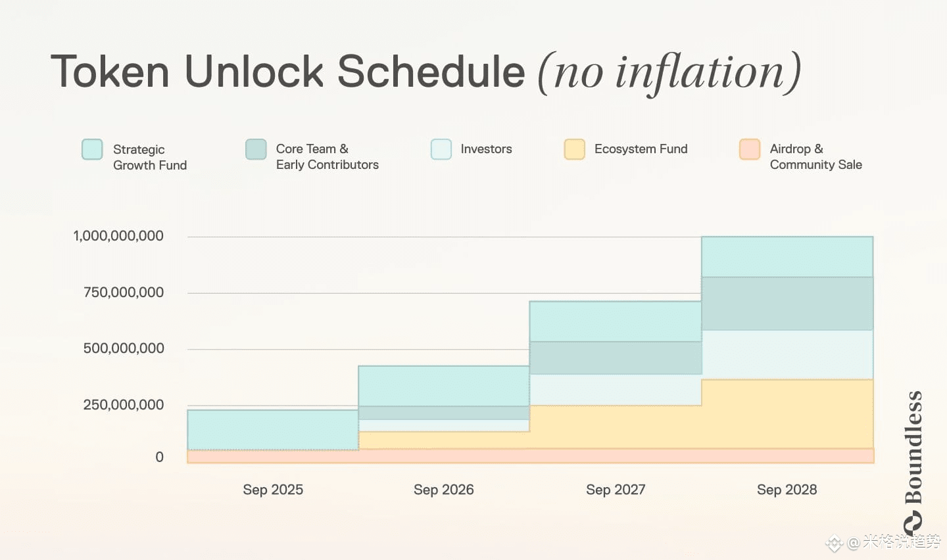Click the Strategic Growth Fund legend swatch

point(92,149)
